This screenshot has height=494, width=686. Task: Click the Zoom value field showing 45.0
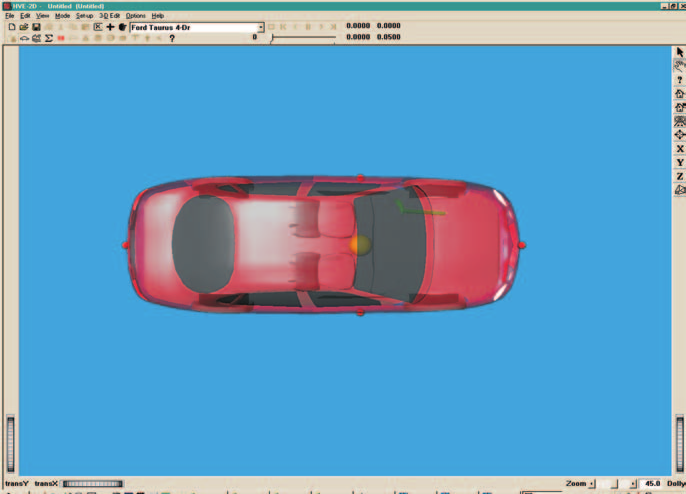tap(652, 483)
